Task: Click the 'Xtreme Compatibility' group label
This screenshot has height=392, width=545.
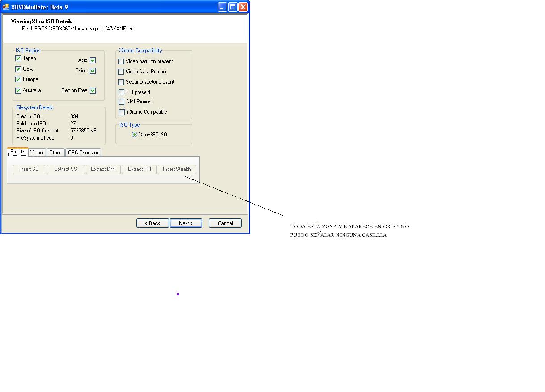Action: tap(141, 51)
